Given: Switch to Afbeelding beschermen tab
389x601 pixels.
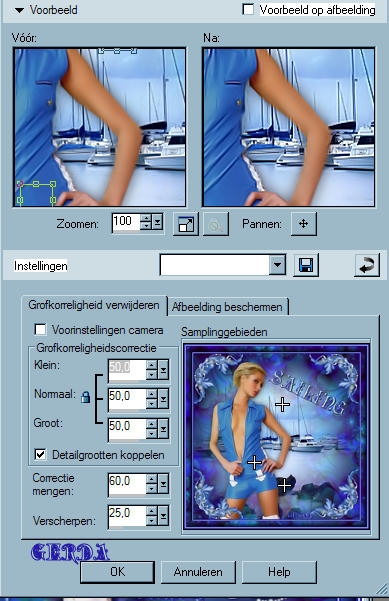Looking at the screenshot, I should pyautogui.click(x=227, y=307).
